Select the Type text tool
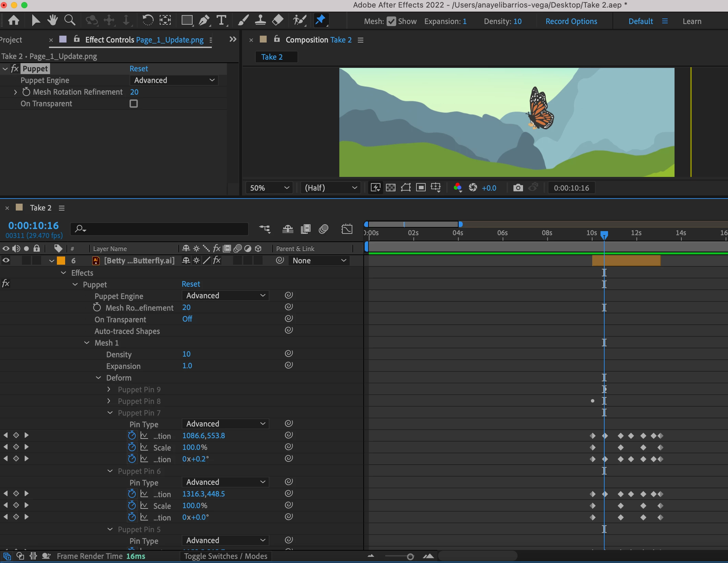This screenshot has height=563, width=728. tap(221, 21)
